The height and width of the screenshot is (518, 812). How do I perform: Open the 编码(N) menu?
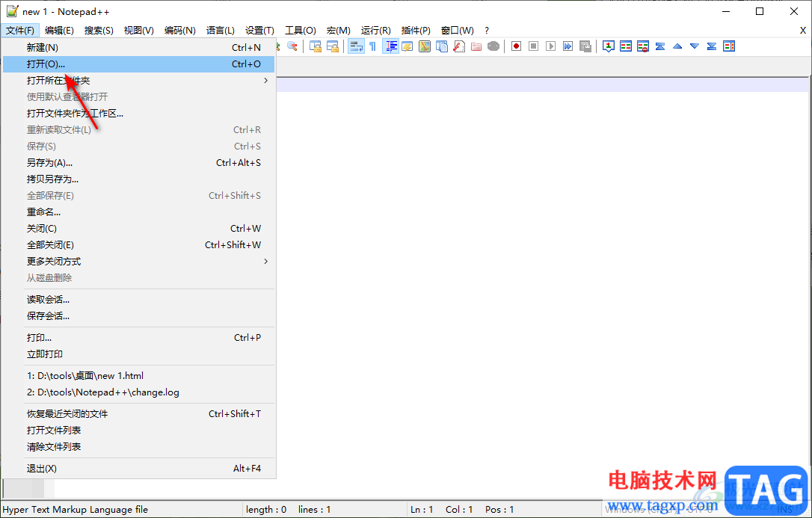pos(180,31)
